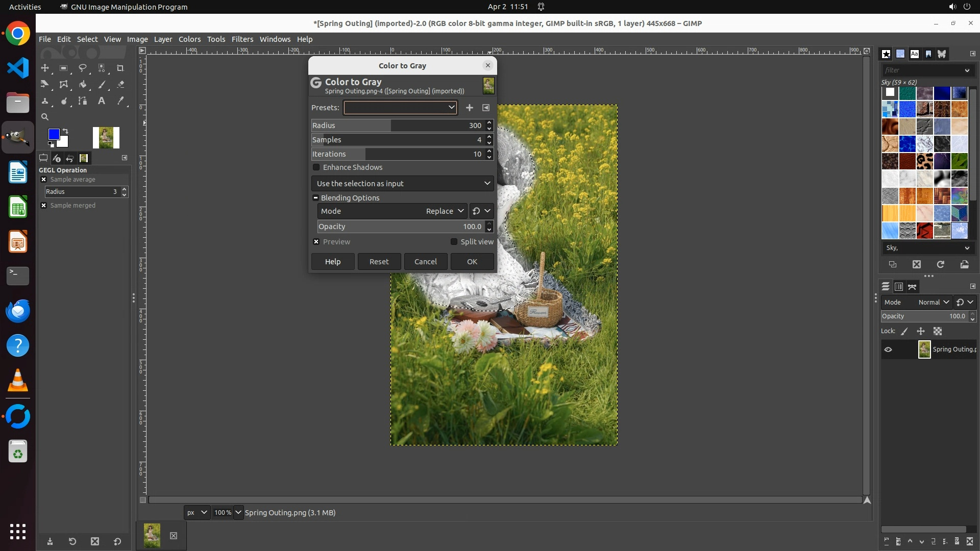980x551 pixels.
Task: Enable the Enhance Shadows checkbox
Action: (316, 167)
